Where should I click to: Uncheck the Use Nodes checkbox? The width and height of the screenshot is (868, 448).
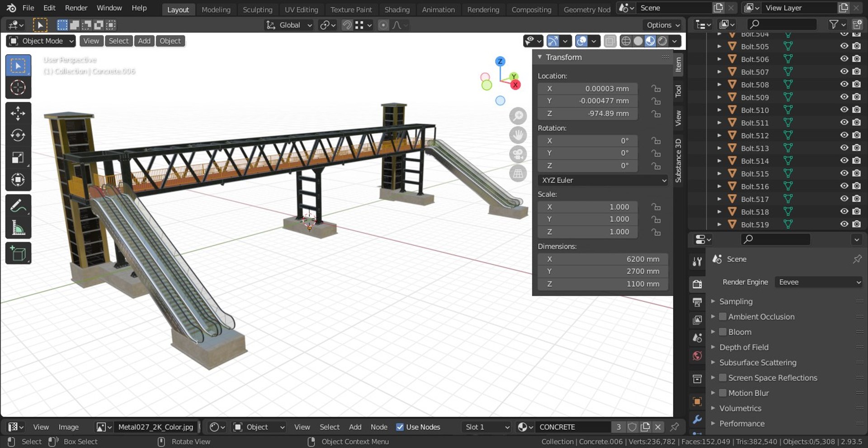point(400,427)
